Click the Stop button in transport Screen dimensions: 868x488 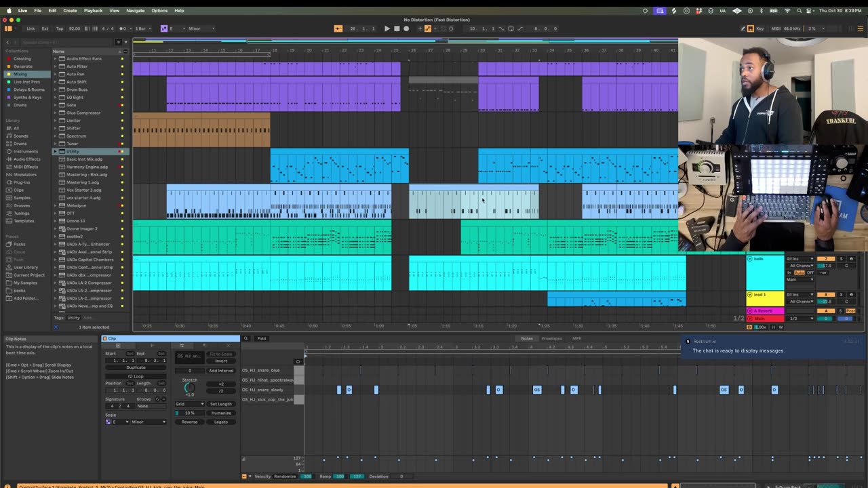[397, 28]
